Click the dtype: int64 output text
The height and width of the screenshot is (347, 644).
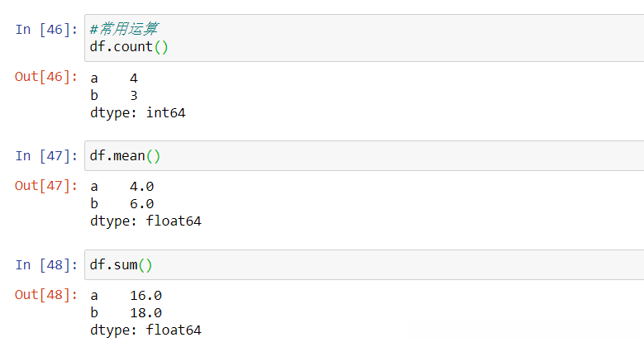(x=138, y=112)
